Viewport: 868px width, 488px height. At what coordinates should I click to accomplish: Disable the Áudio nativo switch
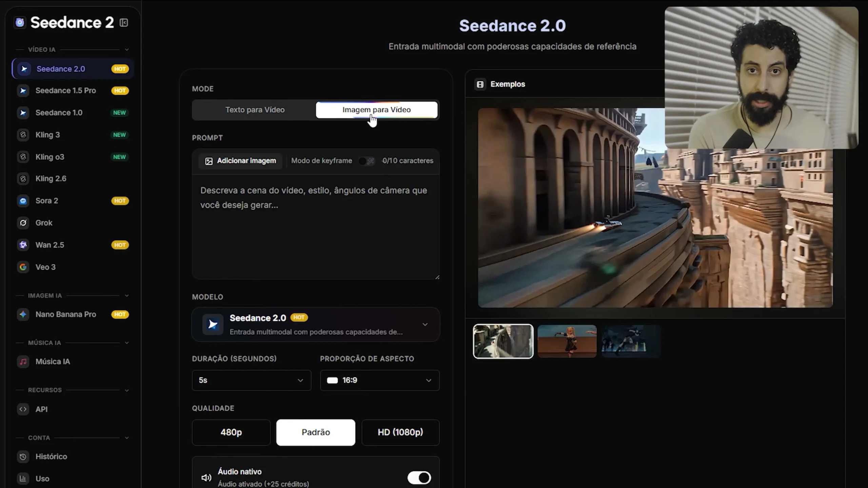419,477
